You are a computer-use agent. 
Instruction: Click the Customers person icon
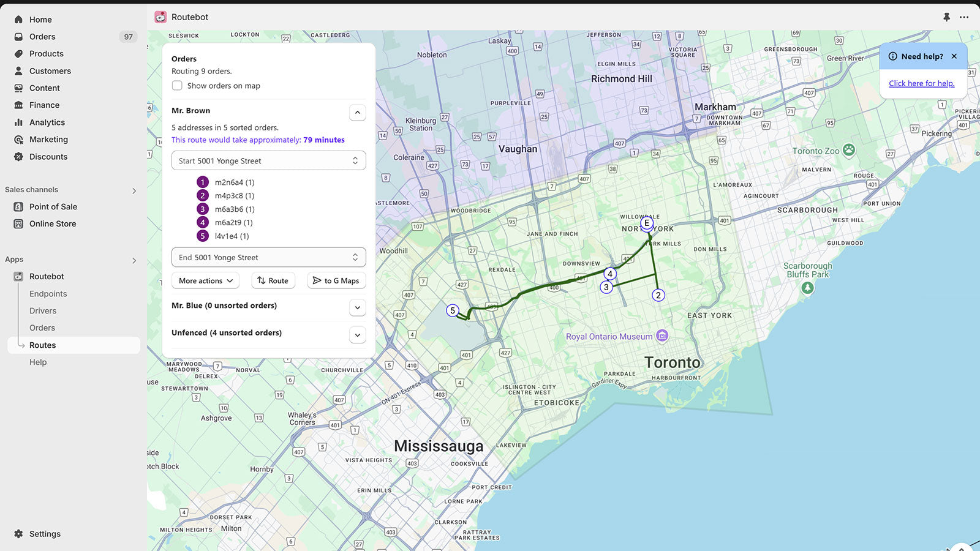tap(18, 71)
